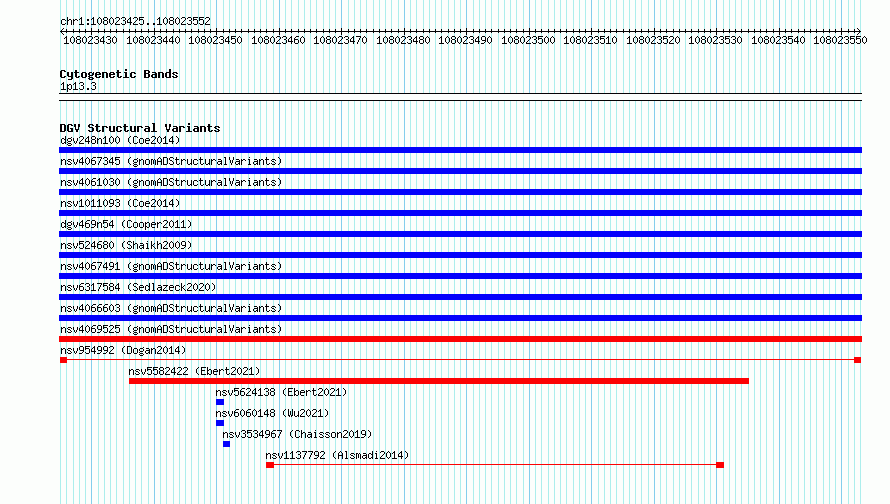Select the nsv4061030 blue variant bar

click(x=460, y=192)
